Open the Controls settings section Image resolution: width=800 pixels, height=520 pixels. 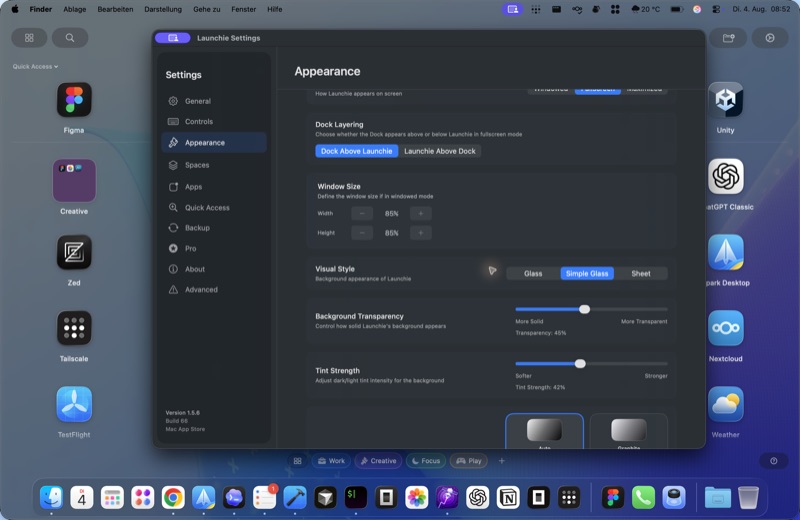click(x=214, y=121)
